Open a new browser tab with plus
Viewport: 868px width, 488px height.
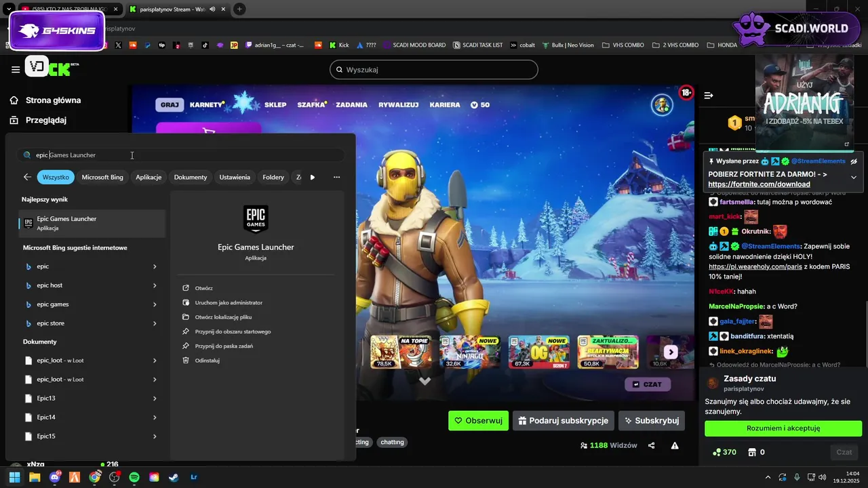239,9
